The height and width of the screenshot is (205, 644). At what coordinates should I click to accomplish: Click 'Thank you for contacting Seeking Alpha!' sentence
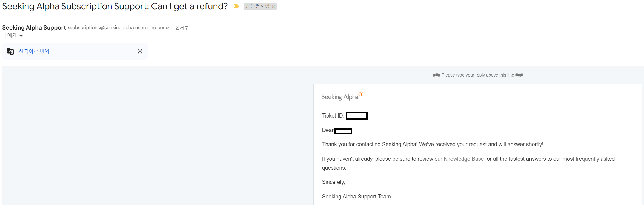pyautogui.click(x=370, y=144)
